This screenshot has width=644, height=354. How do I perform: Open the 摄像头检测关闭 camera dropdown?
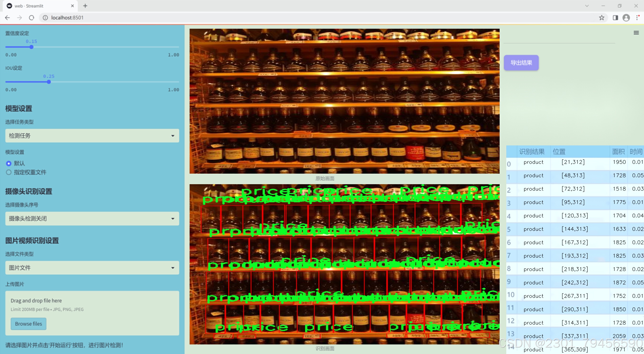click(x=92, y=218)
